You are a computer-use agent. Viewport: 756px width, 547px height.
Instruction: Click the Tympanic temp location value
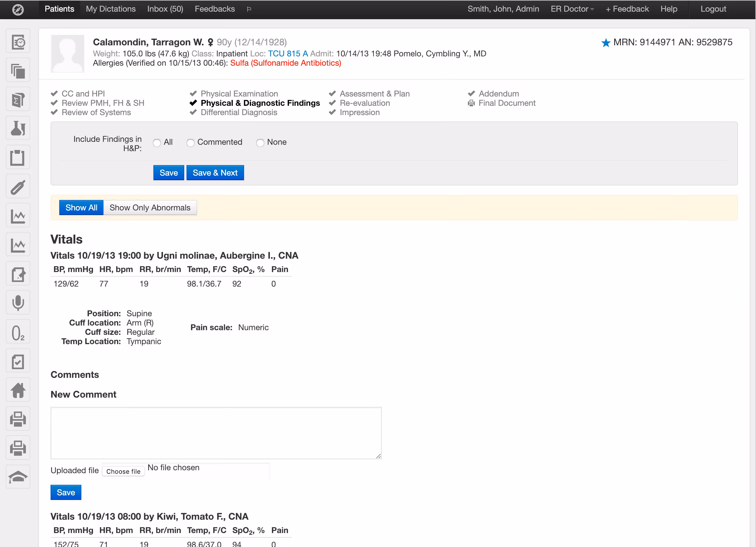tap(144, 341)
